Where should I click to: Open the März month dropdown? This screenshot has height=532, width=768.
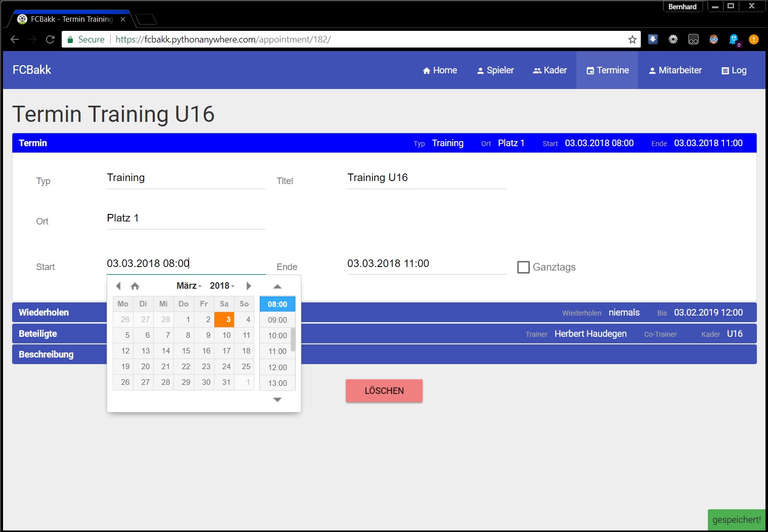click(189, 286)
